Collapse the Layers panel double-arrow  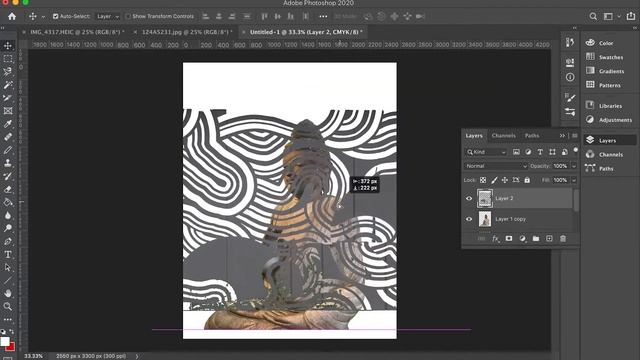point(562,136)
